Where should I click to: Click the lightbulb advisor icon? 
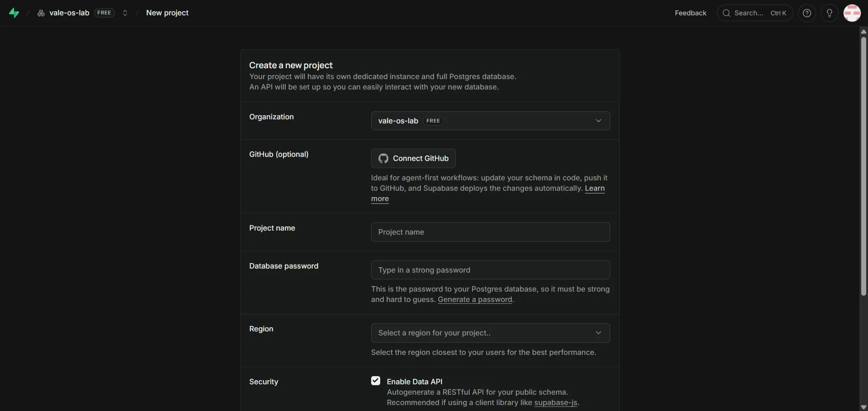[x=830, y=13]
